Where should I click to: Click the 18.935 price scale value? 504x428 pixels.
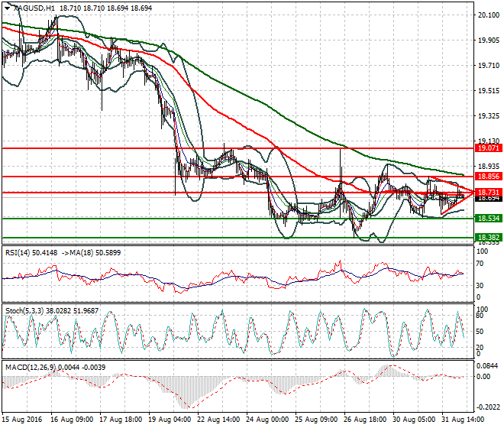pyautogui.click(x=489, y=167)
